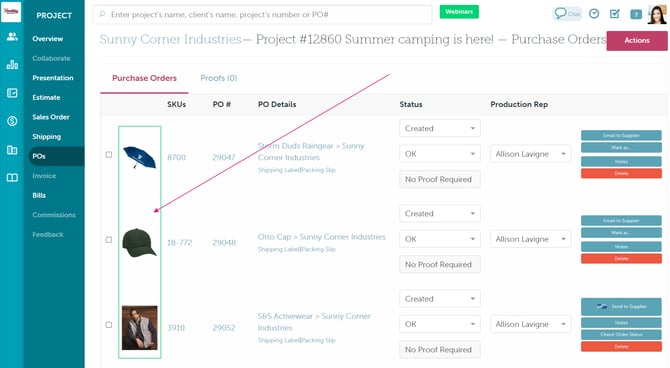The width and height of the screenshot is (670, 368).
Task: Click Email to Supplier for PO 29048
Action: coord(621,221)
